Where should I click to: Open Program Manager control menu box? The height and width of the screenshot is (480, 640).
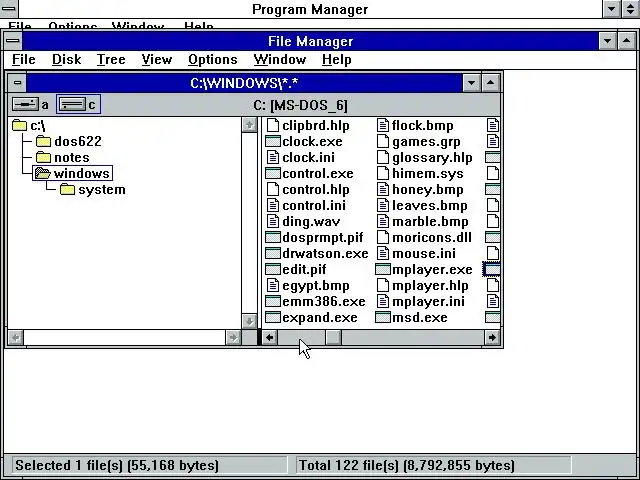(x=8, y=9)
